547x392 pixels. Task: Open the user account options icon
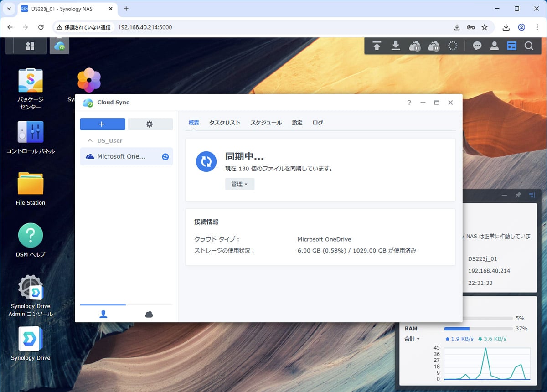coord(494,46)
